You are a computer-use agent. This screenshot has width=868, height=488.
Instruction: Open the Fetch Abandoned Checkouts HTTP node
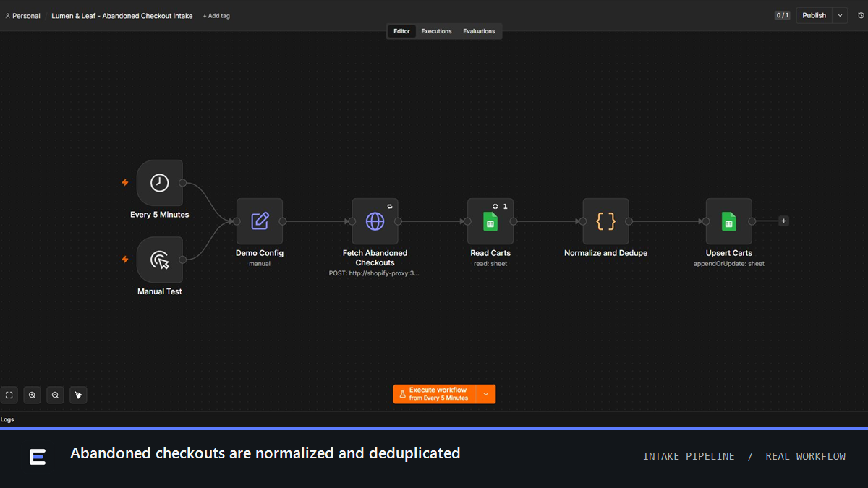pos(375,221)
